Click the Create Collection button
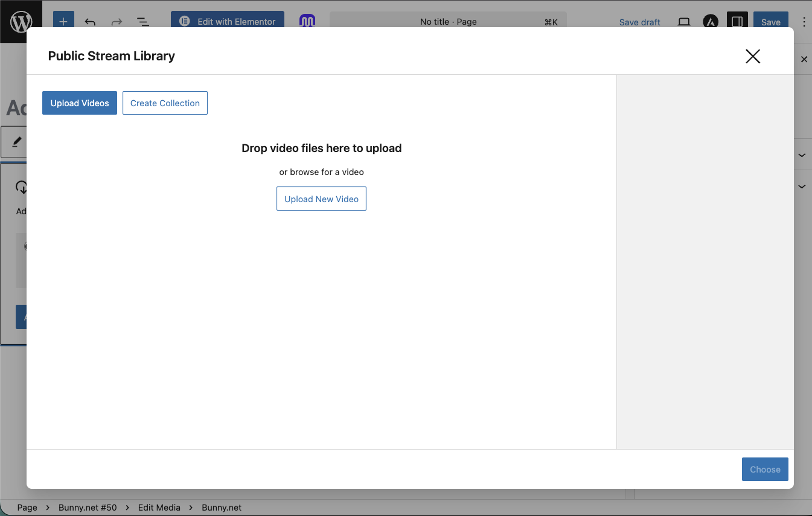Screen dimensions: 812x516 coord(165,103)
